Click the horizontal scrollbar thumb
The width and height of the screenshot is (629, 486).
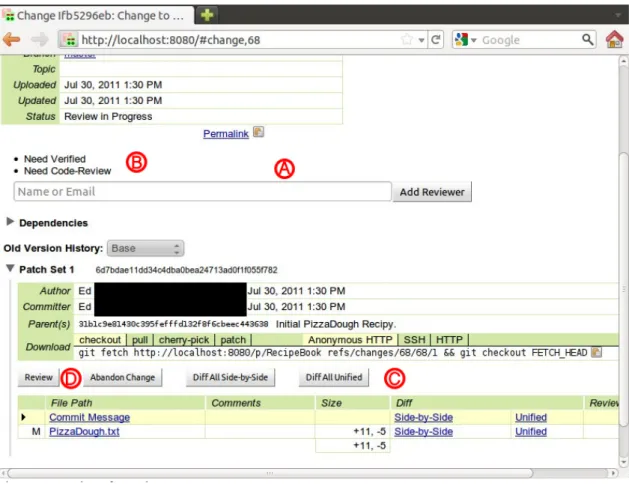pyautogui.click(x=270, y=473)
